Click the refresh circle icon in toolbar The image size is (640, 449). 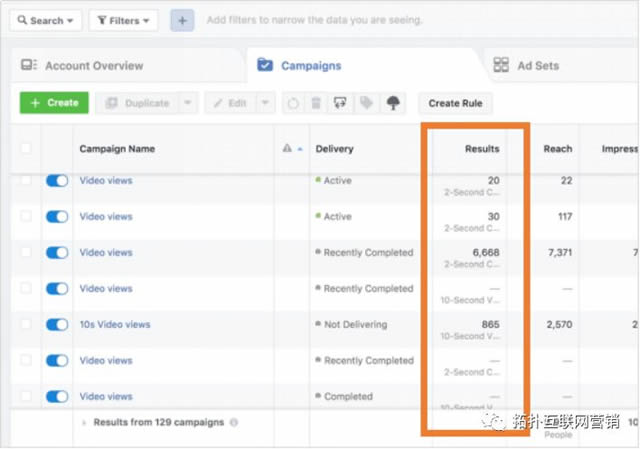[293, 103]
